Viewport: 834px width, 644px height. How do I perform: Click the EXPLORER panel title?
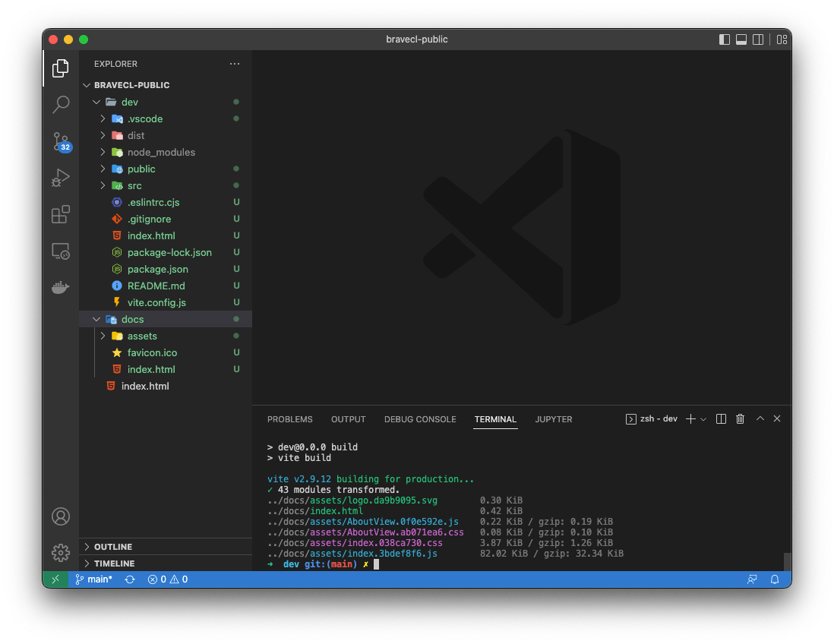coord(115,64)
